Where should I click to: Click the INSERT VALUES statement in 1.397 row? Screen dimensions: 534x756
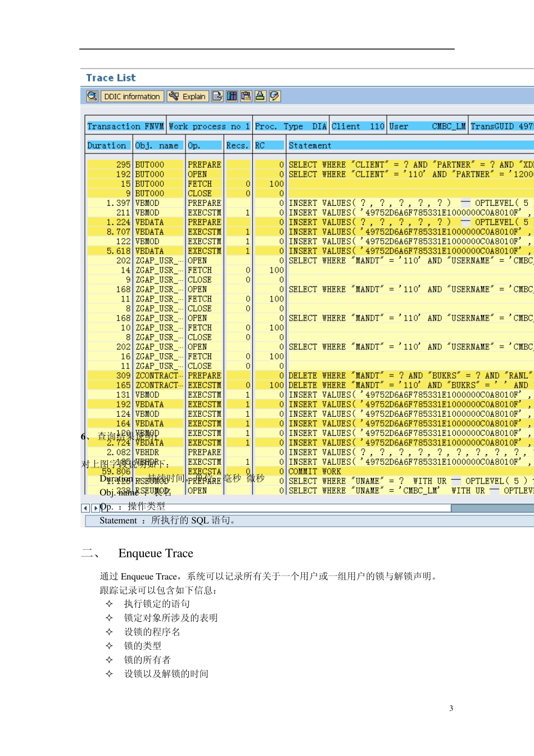(410, 203)
